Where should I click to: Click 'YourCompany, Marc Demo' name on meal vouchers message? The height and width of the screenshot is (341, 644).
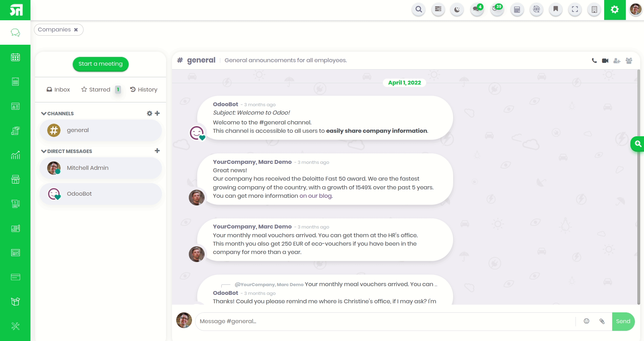(252, 226)
